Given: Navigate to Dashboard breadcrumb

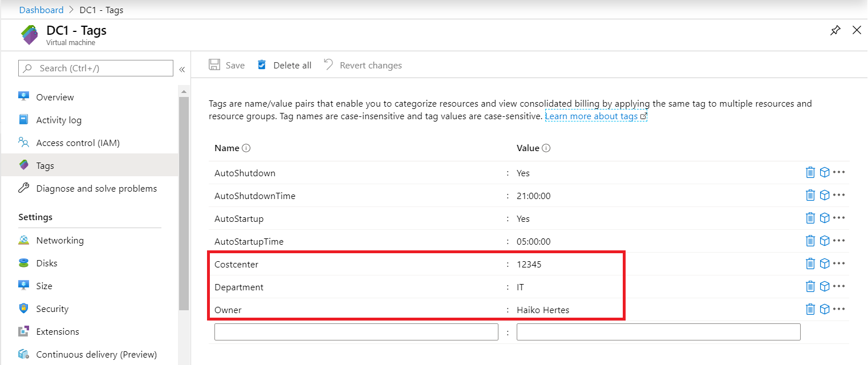Looking at the screenshot, I should [x=41, y=10].
